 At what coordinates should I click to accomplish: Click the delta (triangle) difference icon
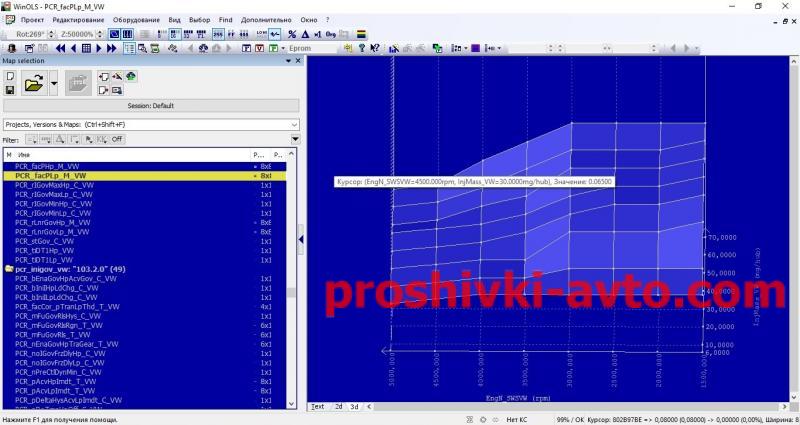[x=305, y=34]
